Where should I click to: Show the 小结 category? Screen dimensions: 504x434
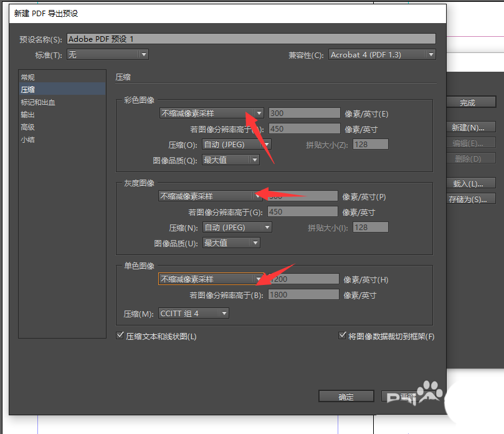point(62,140)
